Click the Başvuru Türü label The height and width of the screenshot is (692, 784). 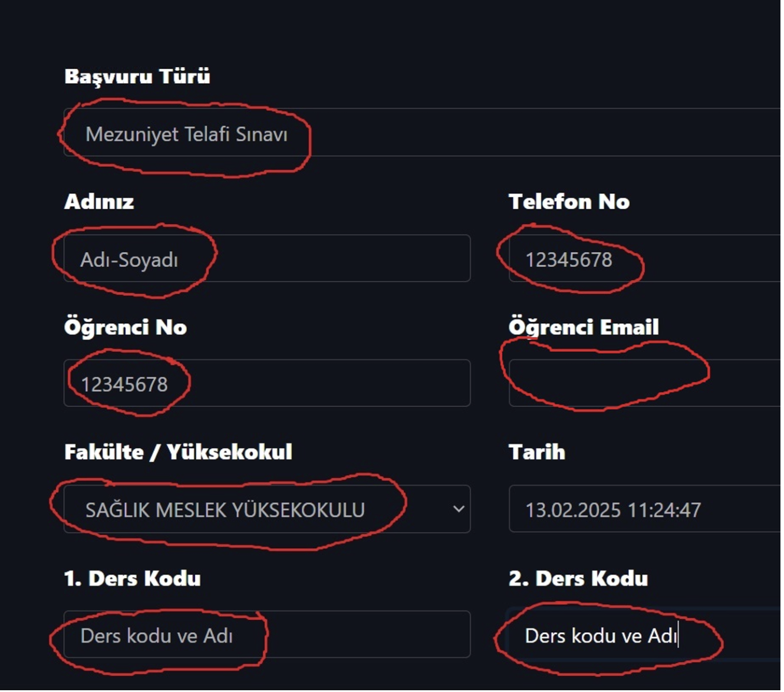(137, 76)
